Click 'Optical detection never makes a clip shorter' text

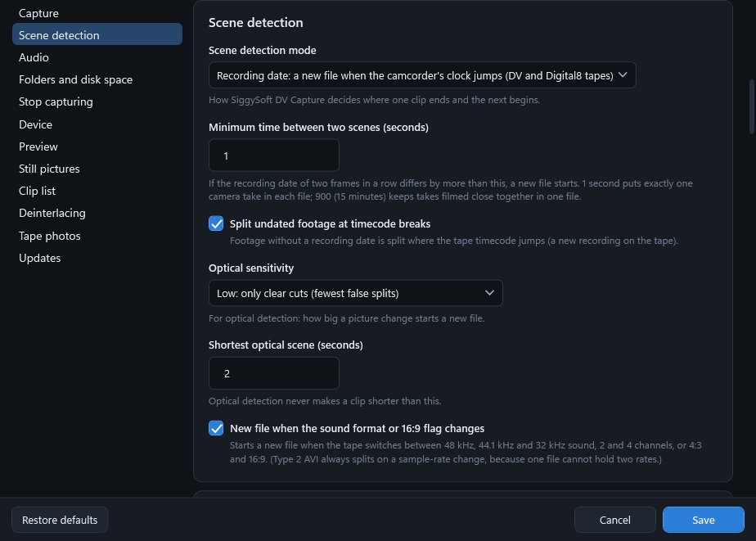point(325,401)
